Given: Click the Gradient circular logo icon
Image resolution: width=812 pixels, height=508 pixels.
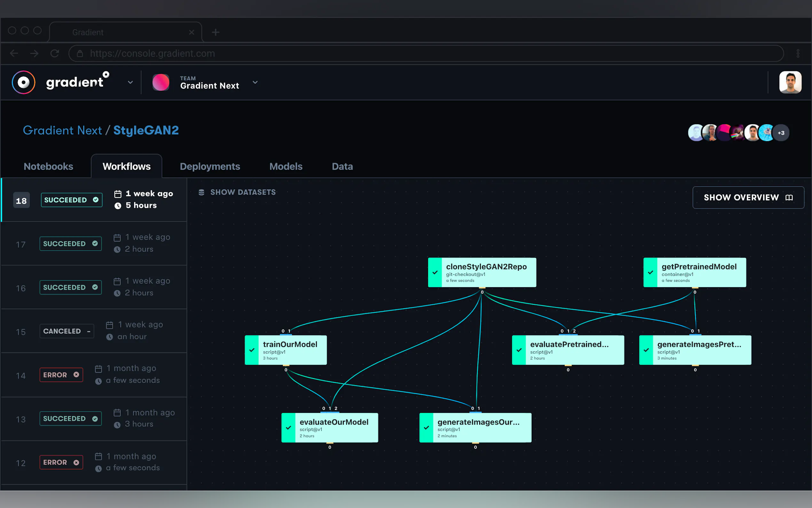Looking at the screenshot, I should [24, 82].
